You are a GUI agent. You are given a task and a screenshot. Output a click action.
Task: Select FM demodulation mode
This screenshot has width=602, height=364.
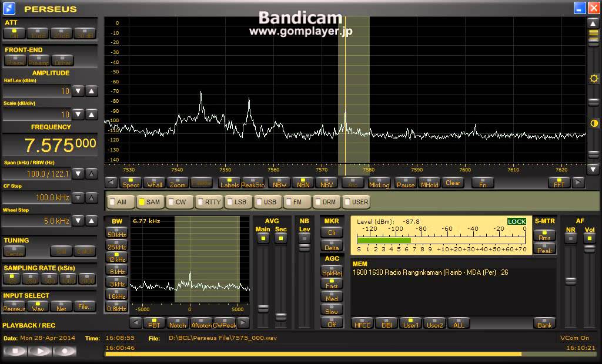pyautogui.click(x=298, y=202)
